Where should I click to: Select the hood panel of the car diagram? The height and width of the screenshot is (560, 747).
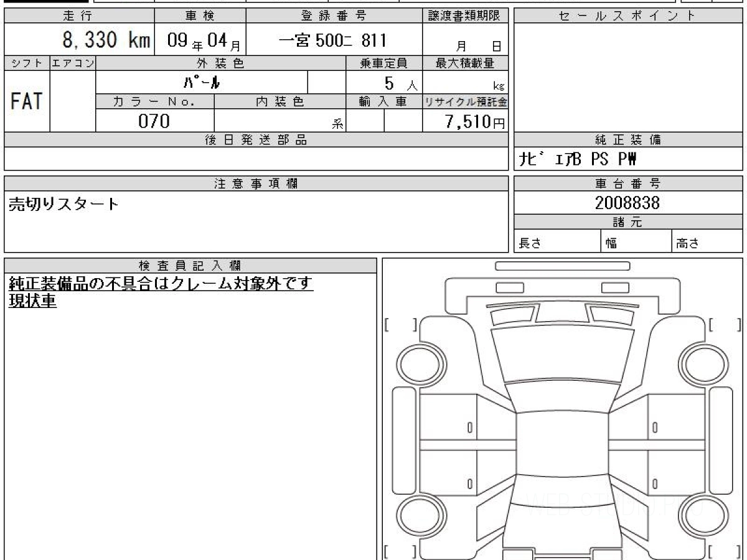point(561,353)
